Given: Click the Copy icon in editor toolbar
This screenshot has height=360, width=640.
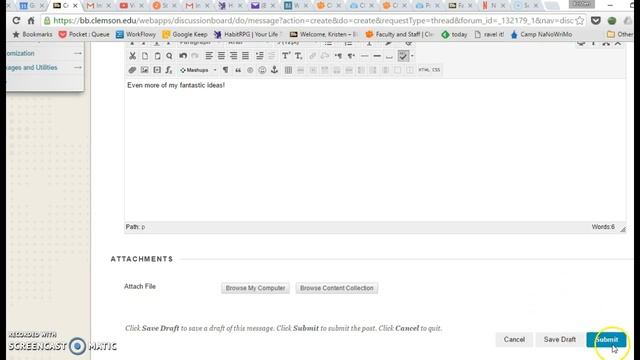Looking at the screenshot, I should [145, 56].
